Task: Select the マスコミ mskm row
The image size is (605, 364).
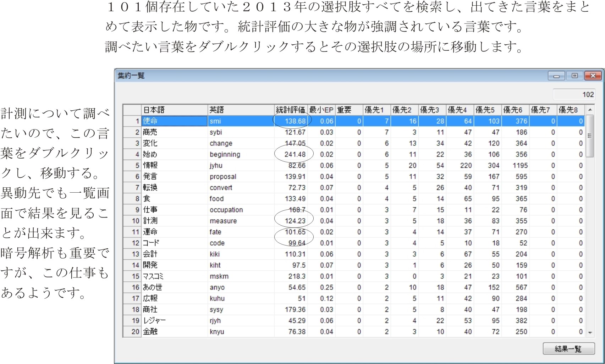Action: (x=174, y=276)
